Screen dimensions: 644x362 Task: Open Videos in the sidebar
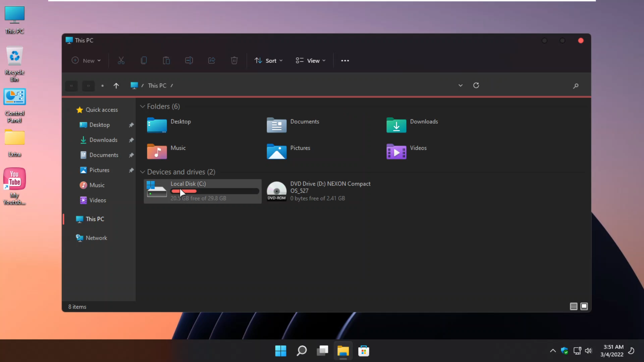click(x=93, y=200)
